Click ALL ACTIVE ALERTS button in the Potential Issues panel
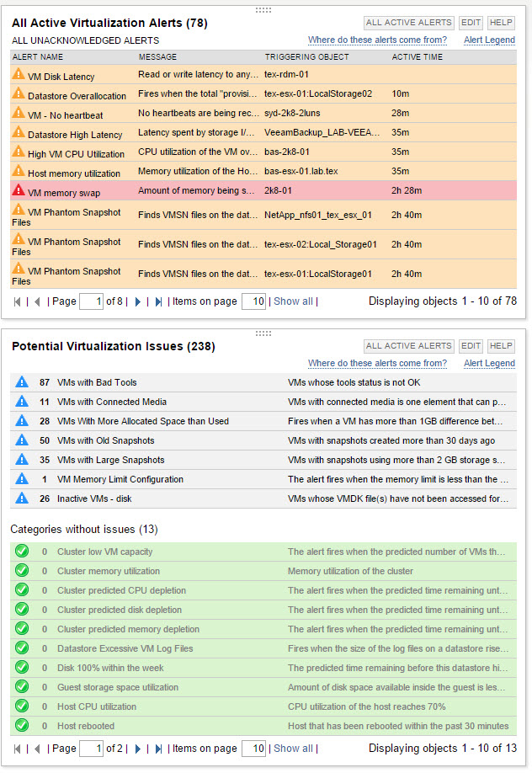 click(x=409, y=346)
